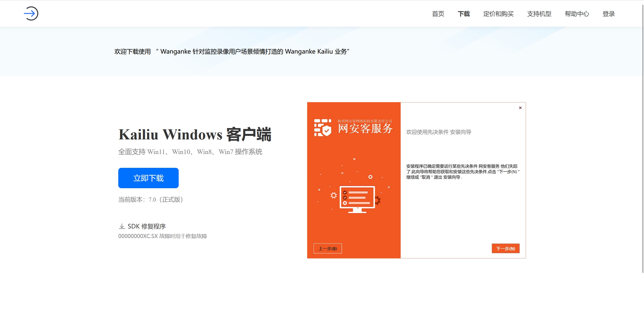Screen dimensions: 644x311
Task: Close the installer wizard with X
Action: (520, 108)
